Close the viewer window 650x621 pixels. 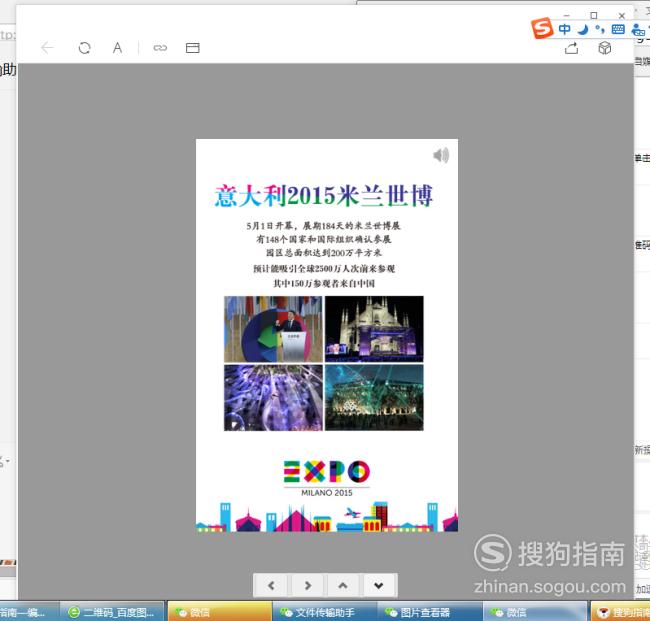pos(622,16)
